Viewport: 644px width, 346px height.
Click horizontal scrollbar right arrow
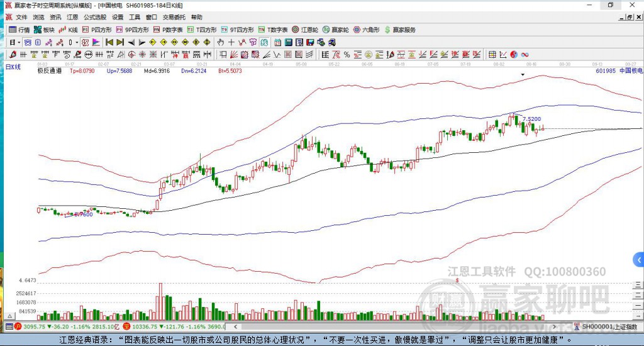(x=554, y=326)
